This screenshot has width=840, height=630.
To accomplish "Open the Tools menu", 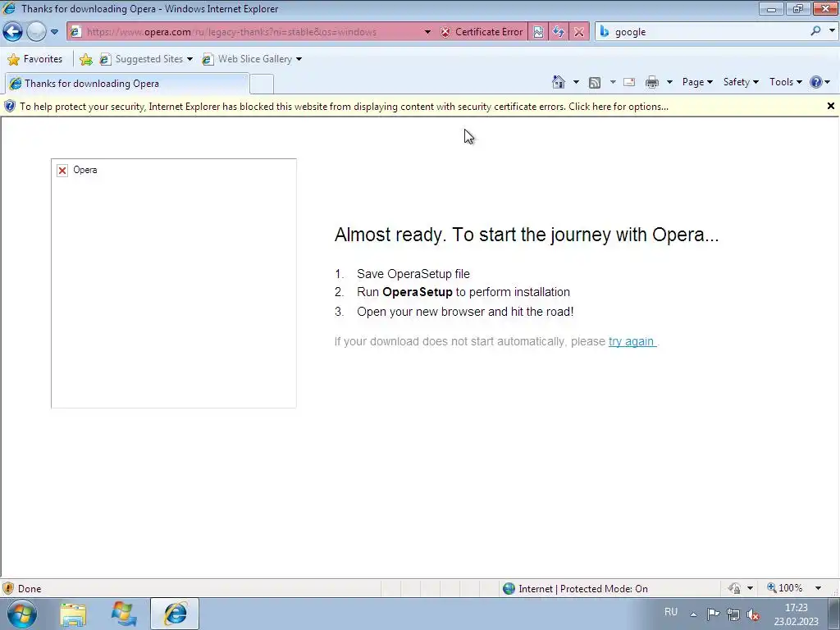I will click(x=785, y=82).
